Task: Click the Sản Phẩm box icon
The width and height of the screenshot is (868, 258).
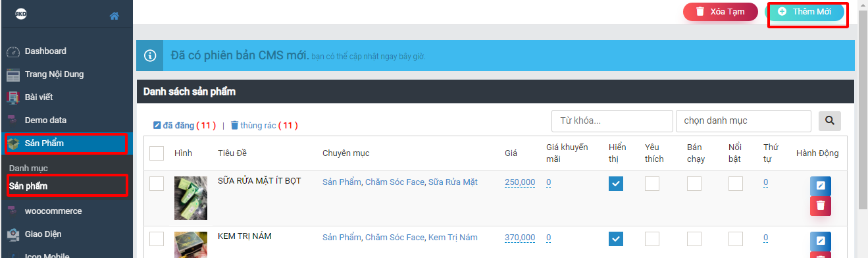Action: (13, 143)
